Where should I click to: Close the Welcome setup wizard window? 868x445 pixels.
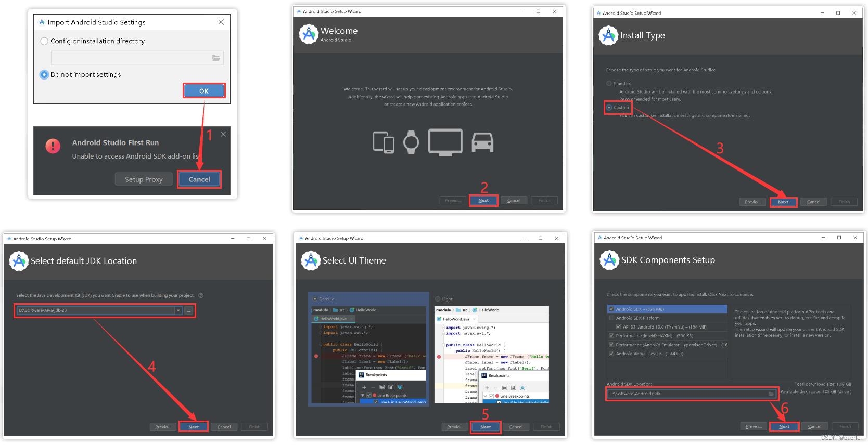pyautogui.click(x=555, y=11)
